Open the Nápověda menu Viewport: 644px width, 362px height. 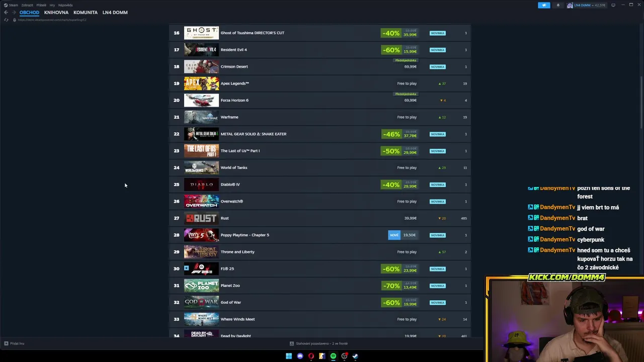pos(65,5)
